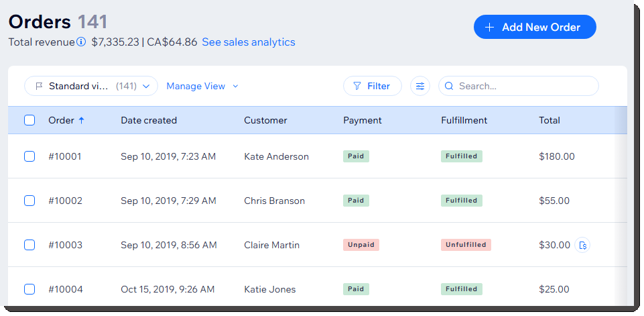This screenshot has height=316, width=644.
Task: Click the $25.00 total
Action: tap(554, 289)
